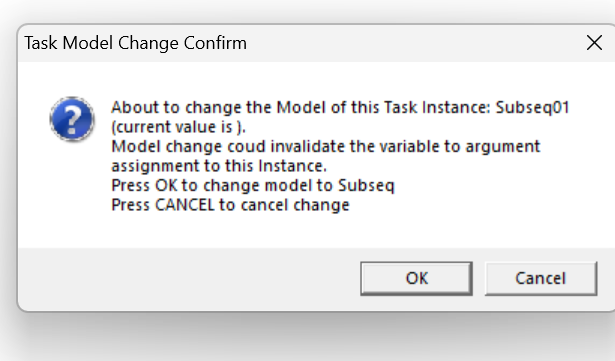Click the 'Model change coud invalidate' sentence
The image size is (615, 361).
coord(326,146)
